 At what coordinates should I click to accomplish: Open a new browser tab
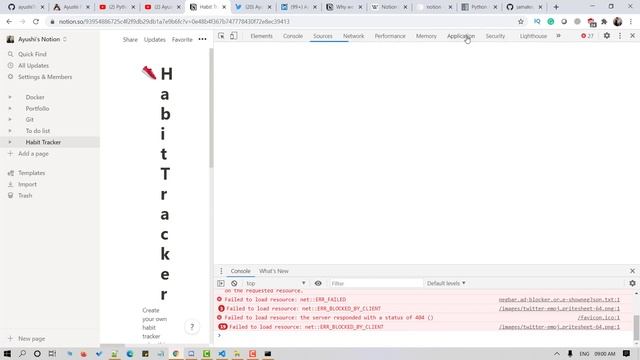coord(556,7)
